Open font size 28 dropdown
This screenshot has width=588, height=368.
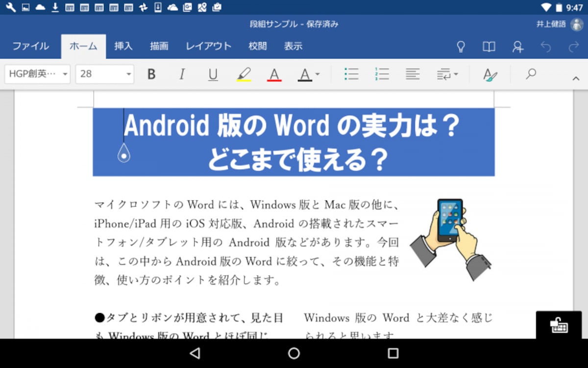[105, 74]
